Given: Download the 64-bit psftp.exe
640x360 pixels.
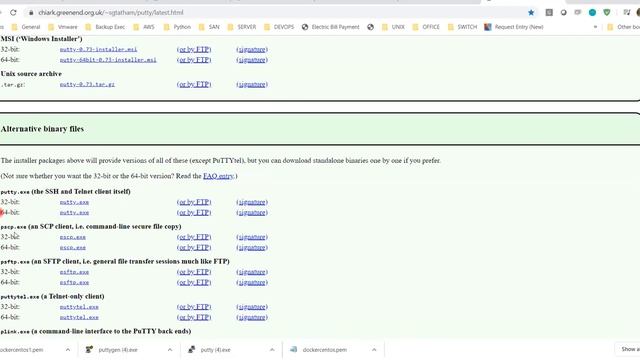Looking at the screenshot, I should [x=74, y=282].
